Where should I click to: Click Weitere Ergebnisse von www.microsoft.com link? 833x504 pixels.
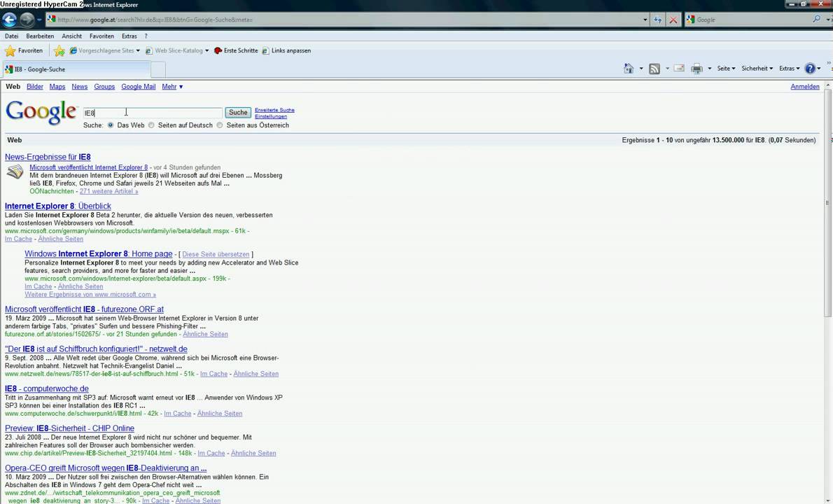(90, 294)
